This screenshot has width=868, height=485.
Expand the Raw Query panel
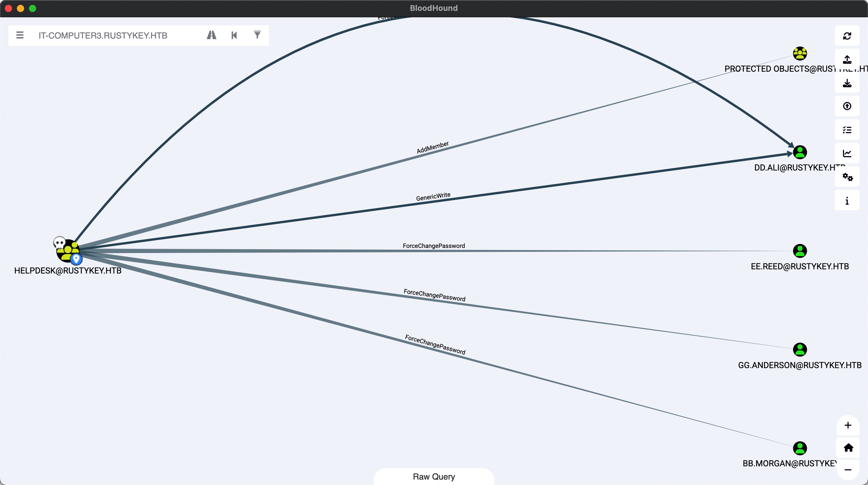coord(434,477)
